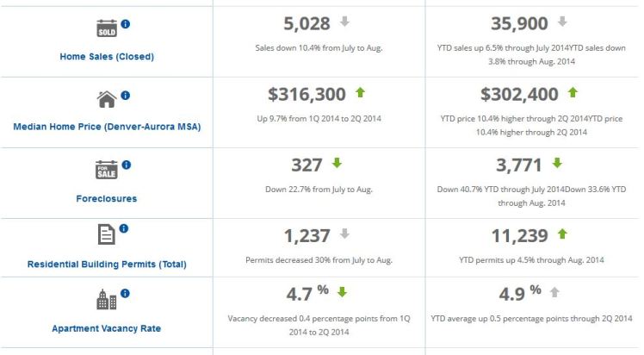Follow the Foreclosures label link

click(x=105, y=197)
